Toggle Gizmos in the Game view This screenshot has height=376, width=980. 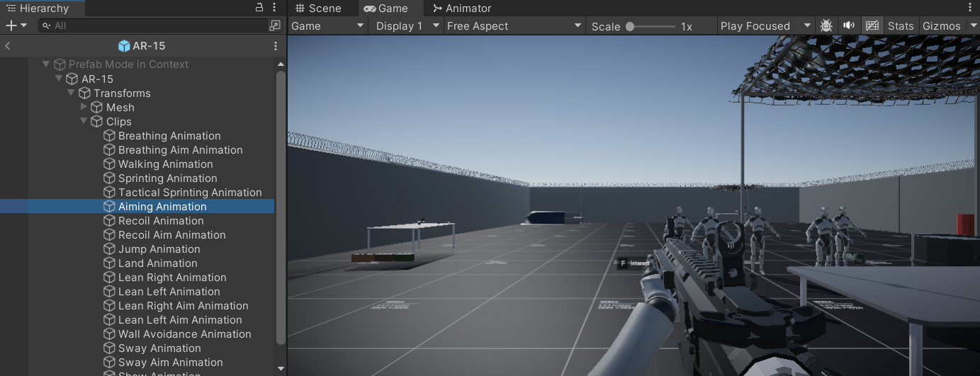coord(941,26)
